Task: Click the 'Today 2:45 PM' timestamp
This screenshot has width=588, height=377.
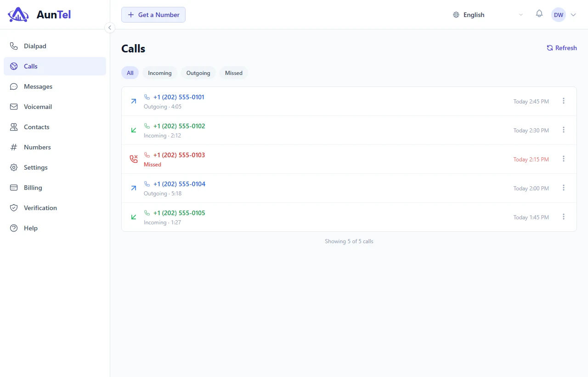Action: pyautogui.click(x=531, y=102)
